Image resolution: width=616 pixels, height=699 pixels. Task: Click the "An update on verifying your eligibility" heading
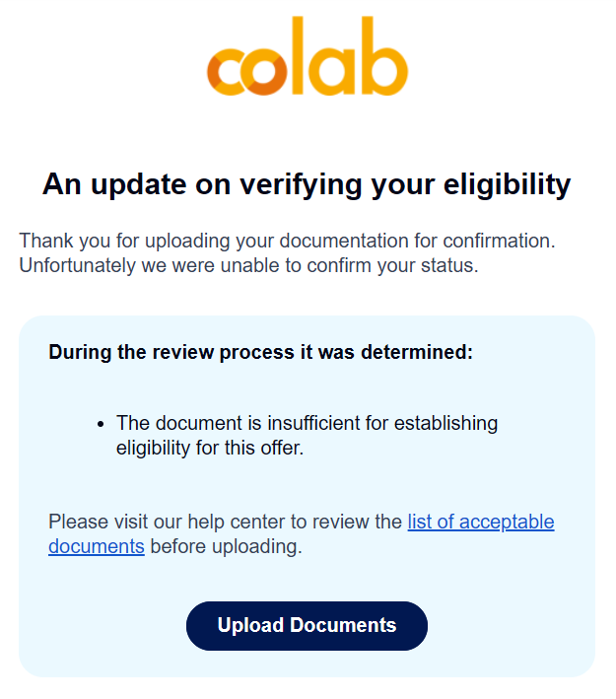[307, 184]
